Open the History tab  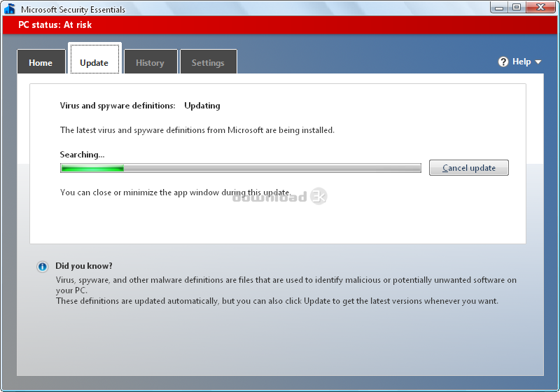pyautogui.click(x=150, y=62)
